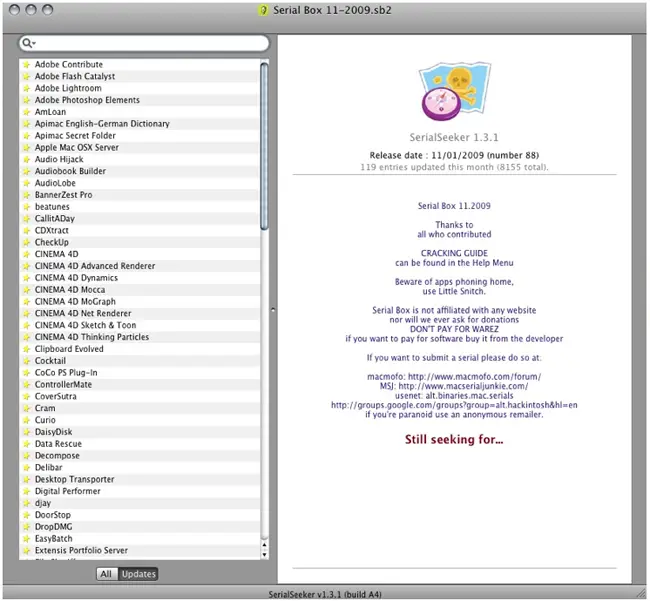
Task: Click the star icon next to EasyBatch
Action: (27, 539)
